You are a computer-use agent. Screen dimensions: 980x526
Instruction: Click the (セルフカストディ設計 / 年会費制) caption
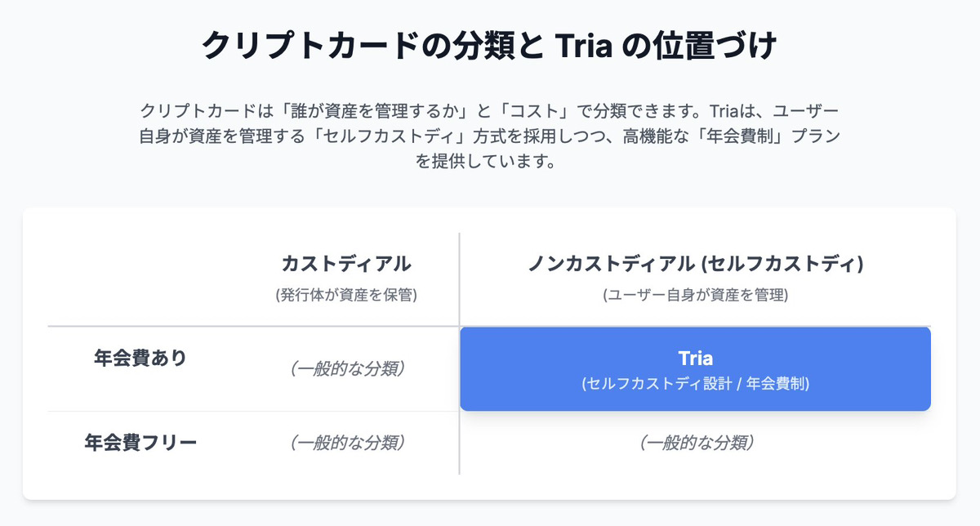coord(695,383)
